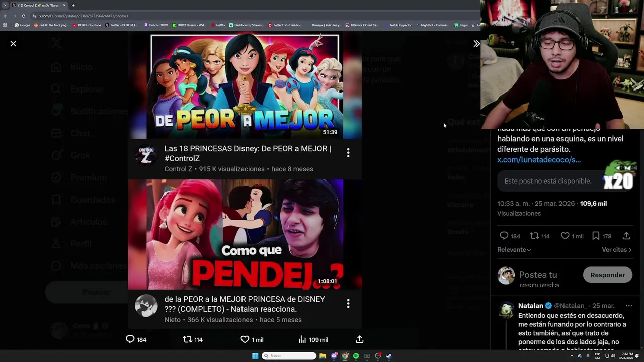Image resolution: width=644 pixels, height=362 pixels.
Task: Open the Netflix bookmark
Action: tap(218, 25)
